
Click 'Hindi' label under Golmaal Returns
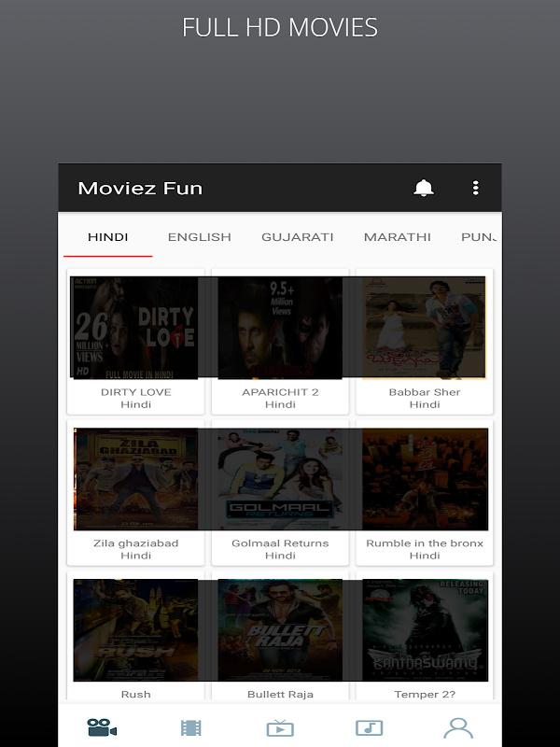[280, 556]
